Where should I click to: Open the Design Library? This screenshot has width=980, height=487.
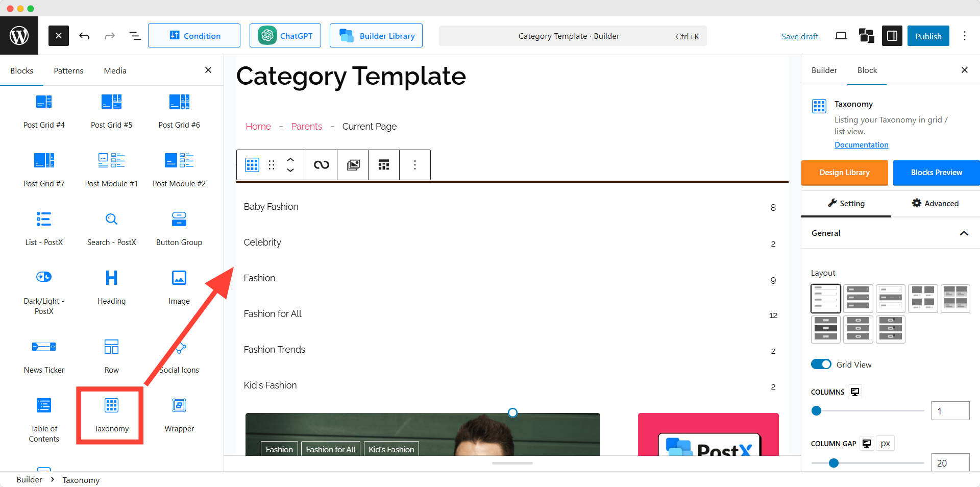tap(845, 173)
